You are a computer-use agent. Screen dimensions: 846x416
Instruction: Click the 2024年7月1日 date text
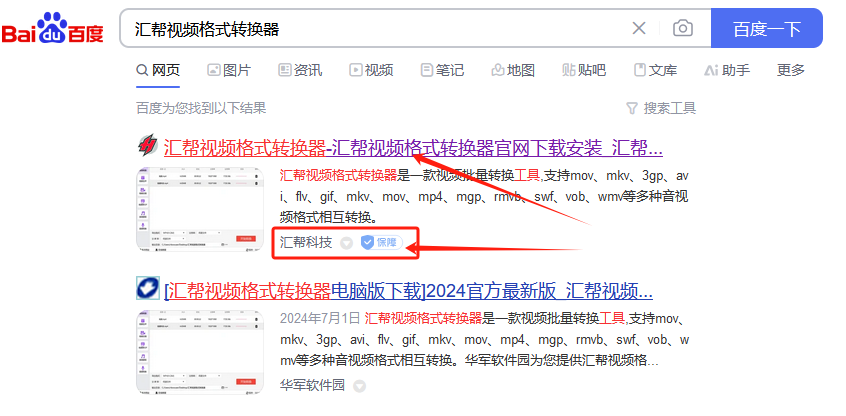[320, 318]
